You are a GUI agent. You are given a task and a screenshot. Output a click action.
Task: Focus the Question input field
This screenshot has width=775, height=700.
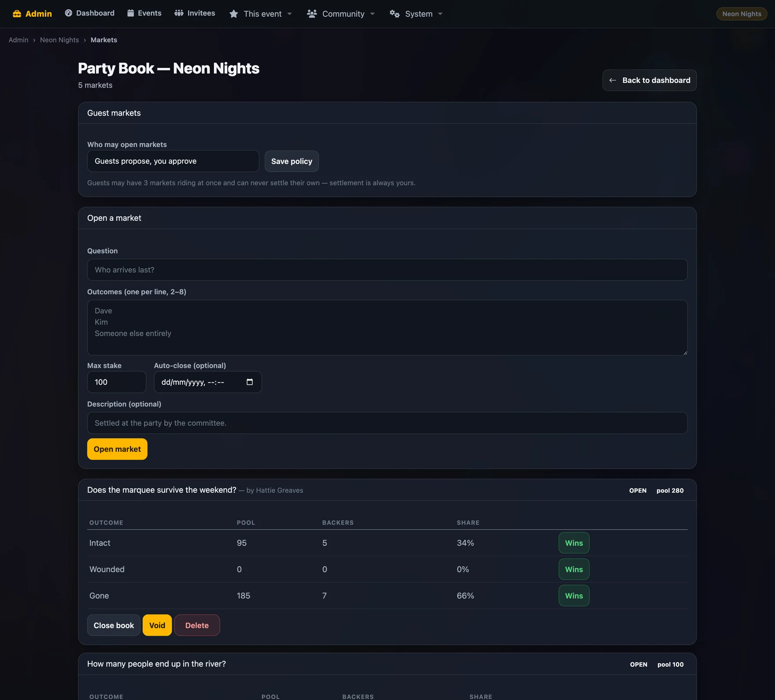387,270
